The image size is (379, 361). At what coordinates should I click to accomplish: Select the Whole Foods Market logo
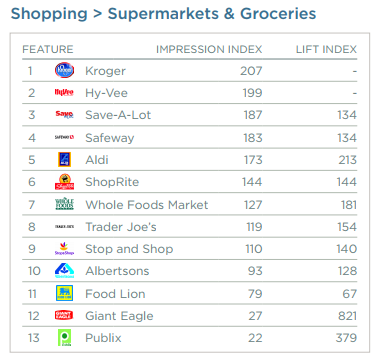click(x=64, y=204)
